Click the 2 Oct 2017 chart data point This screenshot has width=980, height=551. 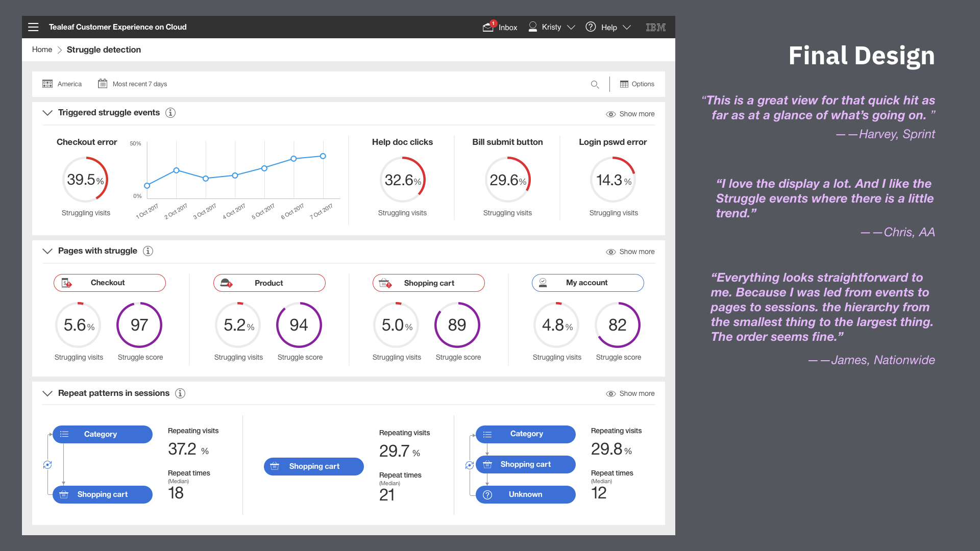pyautogui.click(x=176, y=170)
